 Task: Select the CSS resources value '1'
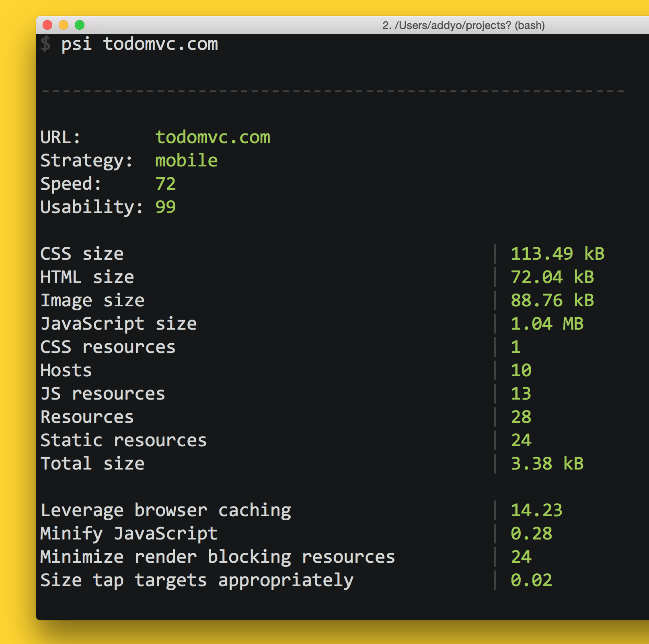pos(516,347)
